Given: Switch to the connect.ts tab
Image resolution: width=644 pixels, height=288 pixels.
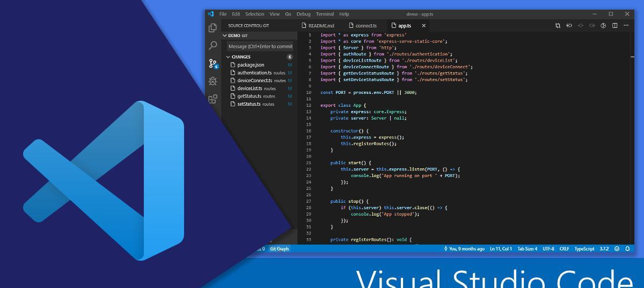Looking at the screenshot, I should pyautogui.click(x=363, y=26).
